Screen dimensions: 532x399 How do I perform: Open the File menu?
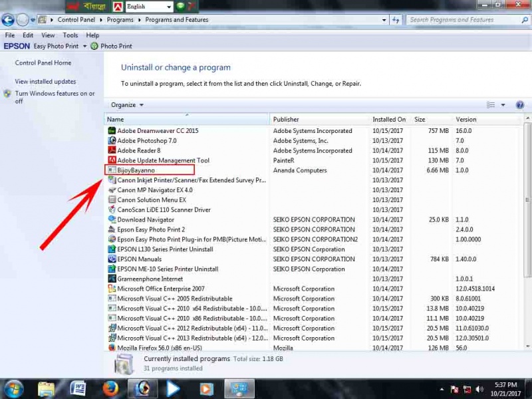coord(10,35)
